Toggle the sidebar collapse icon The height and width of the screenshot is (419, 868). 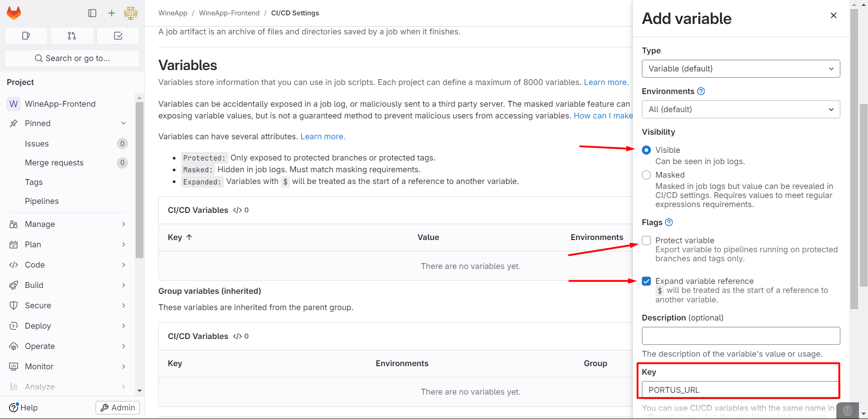(92, 13)
